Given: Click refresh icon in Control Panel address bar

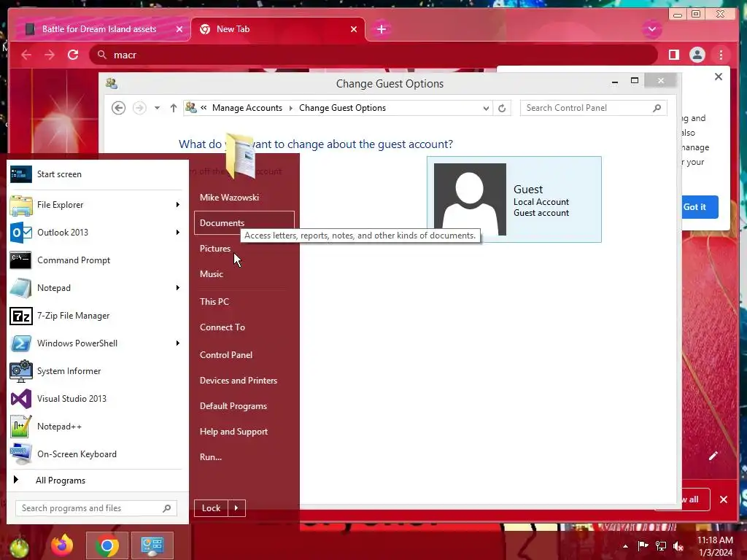Looking at the screenshot, I should [x=502, y=108].
